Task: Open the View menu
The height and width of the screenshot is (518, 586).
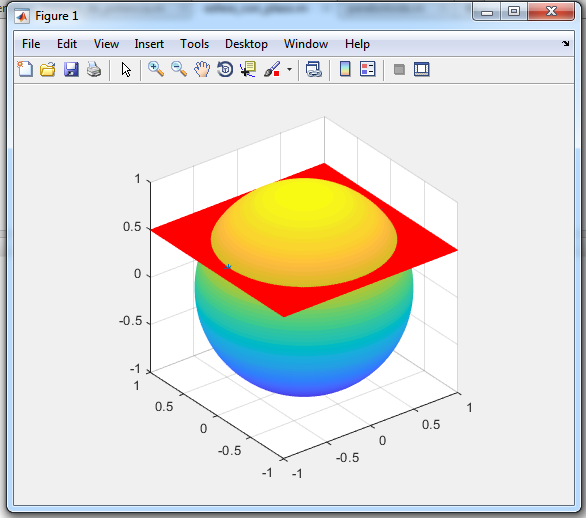Action: tap(106, 44)
